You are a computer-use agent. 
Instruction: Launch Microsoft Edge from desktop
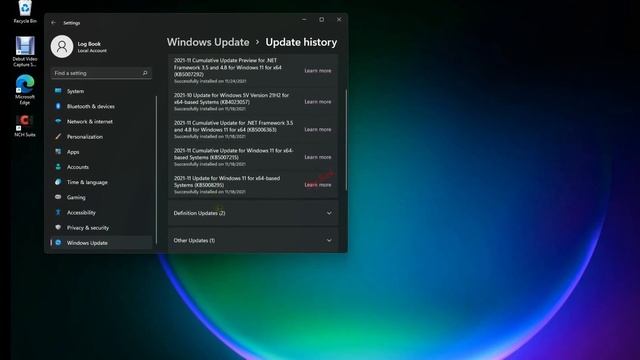(25, 89)
